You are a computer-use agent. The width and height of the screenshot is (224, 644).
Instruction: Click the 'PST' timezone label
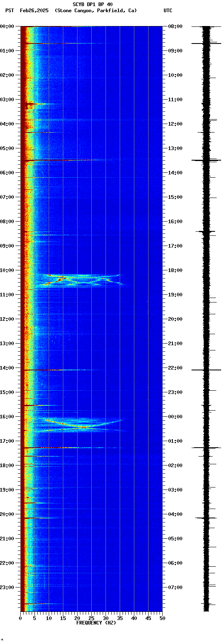coord(9,11)
